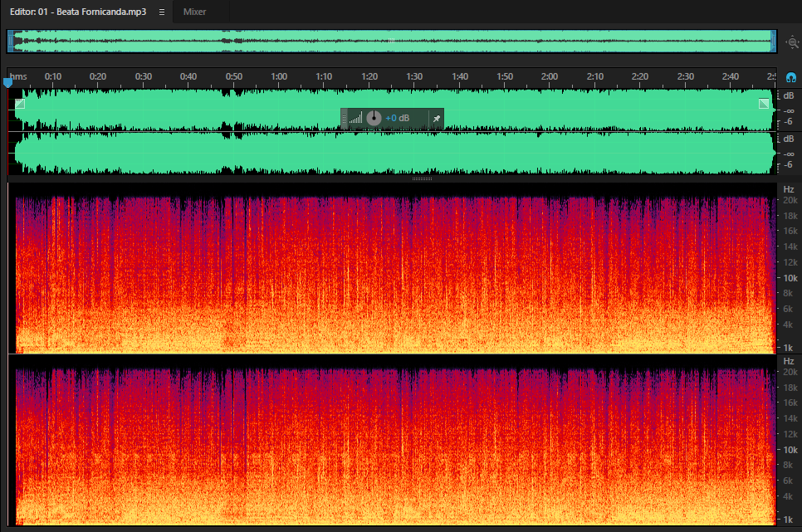Click the HUD amplitude knob
The image size is (802, 532).
click(x=374, y=118)
